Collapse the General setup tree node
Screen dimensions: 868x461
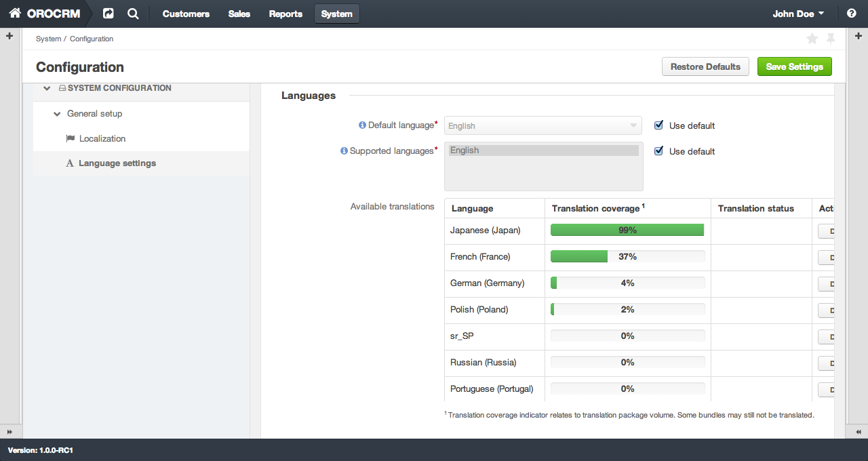click(x=58, y=114)
